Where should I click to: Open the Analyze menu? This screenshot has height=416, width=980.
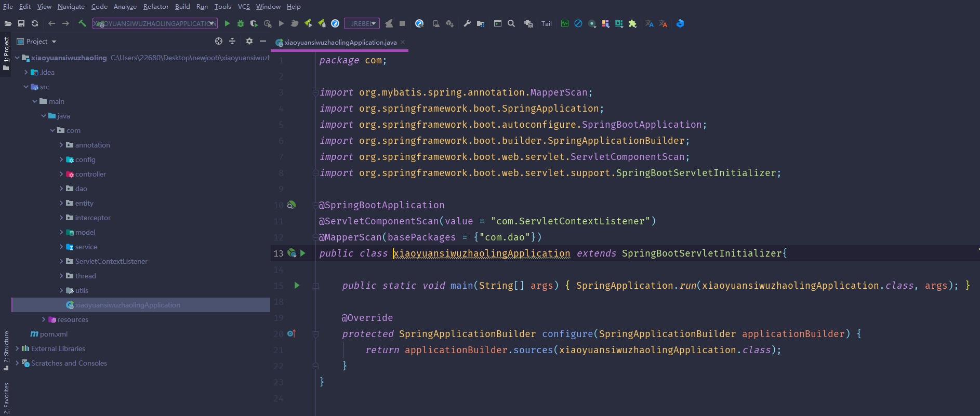tap(125, 6)
